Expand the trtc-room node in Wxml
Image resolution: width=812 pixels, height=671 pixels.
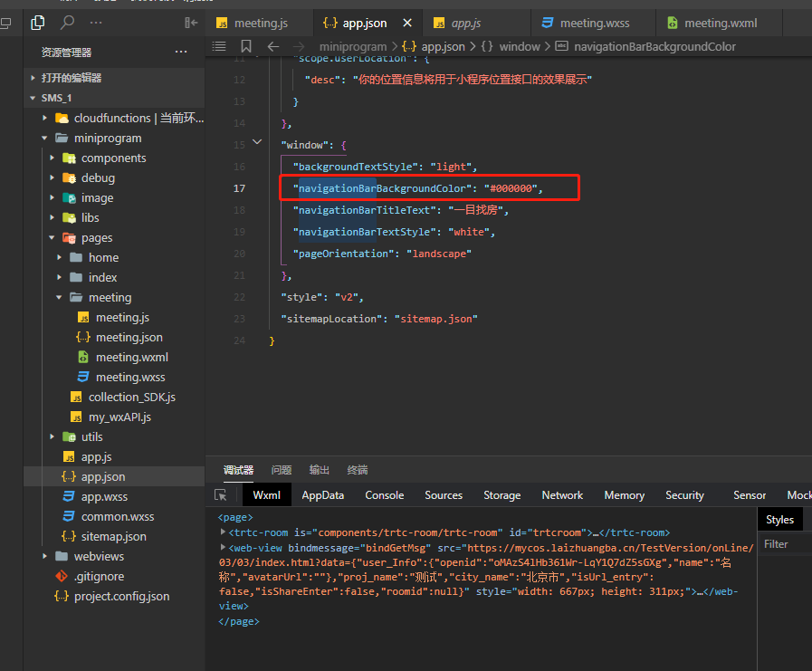[x=224, y=533]
